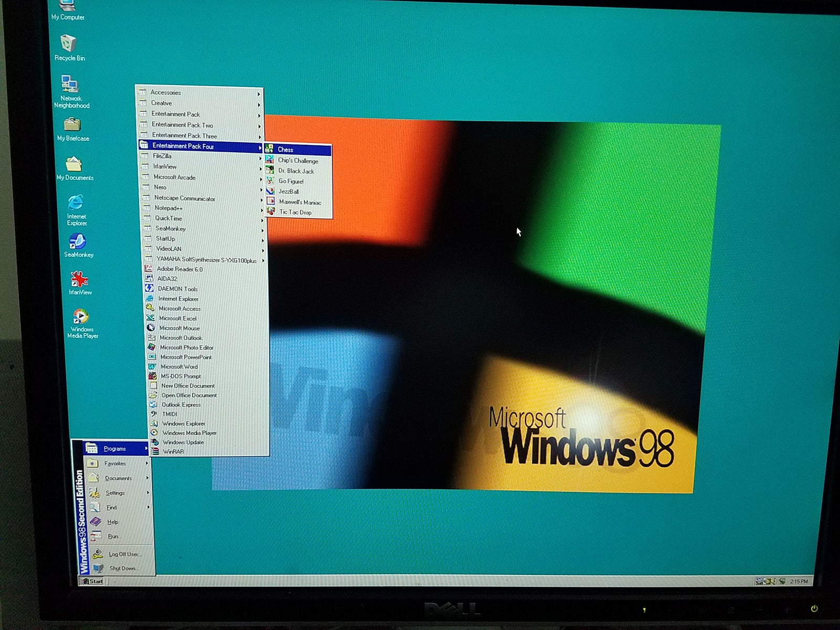Expand Entertainment Pack Three submenu arrow

click(x=259, y=137)
